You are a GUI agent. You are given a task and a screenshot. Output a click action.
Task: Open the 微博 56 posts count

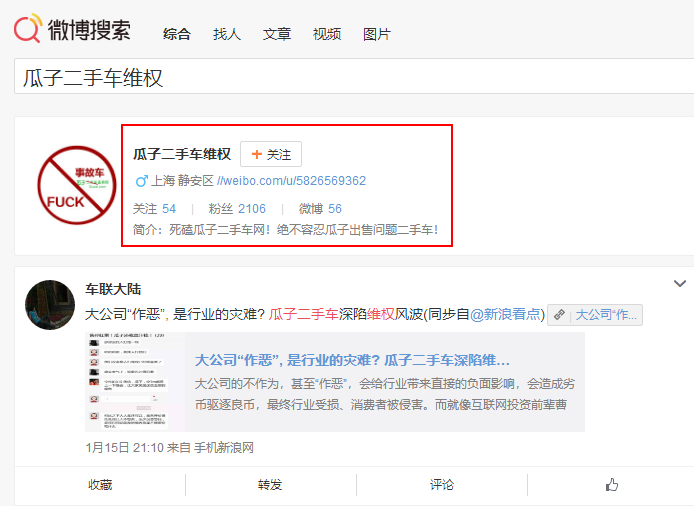(320, 209)
